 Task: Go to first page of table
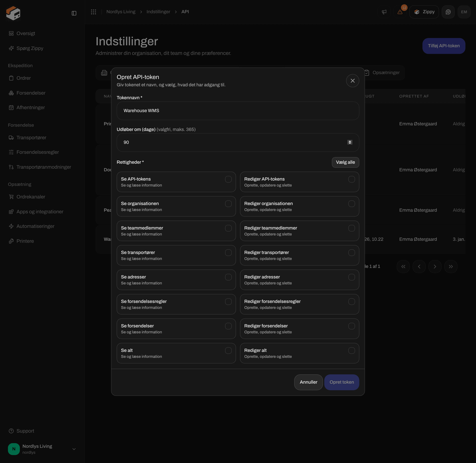pyautogui.click(x=403, y=267)
